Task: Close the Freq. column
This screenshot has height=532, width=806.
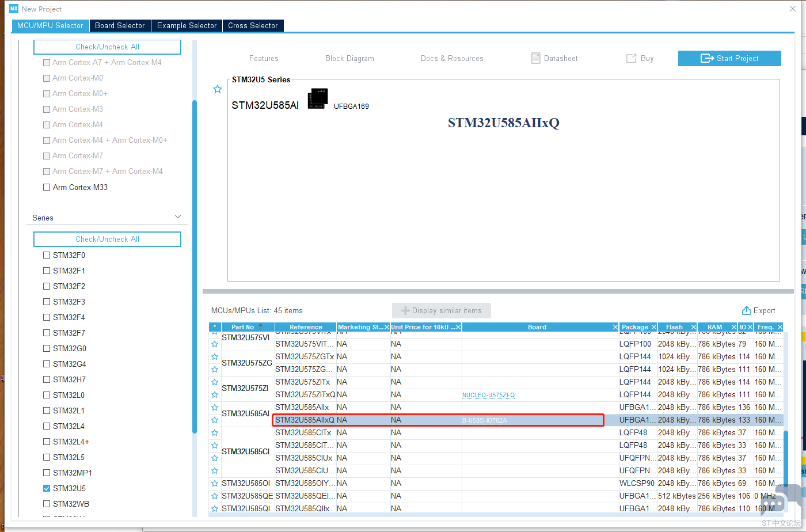Action: click(x=780, y=327)
